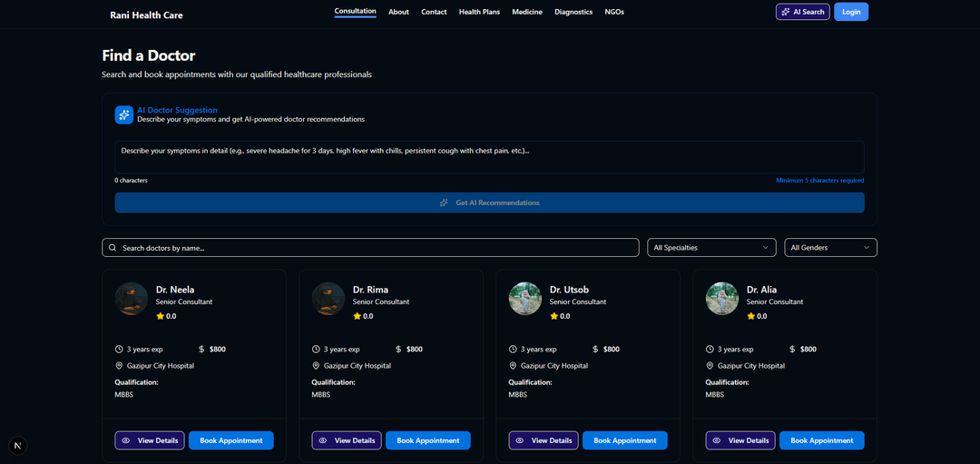View Details for Dr. Alia
Image resolution: width=980 pixels, height=464 pixels.
click(x=740, y=440)
